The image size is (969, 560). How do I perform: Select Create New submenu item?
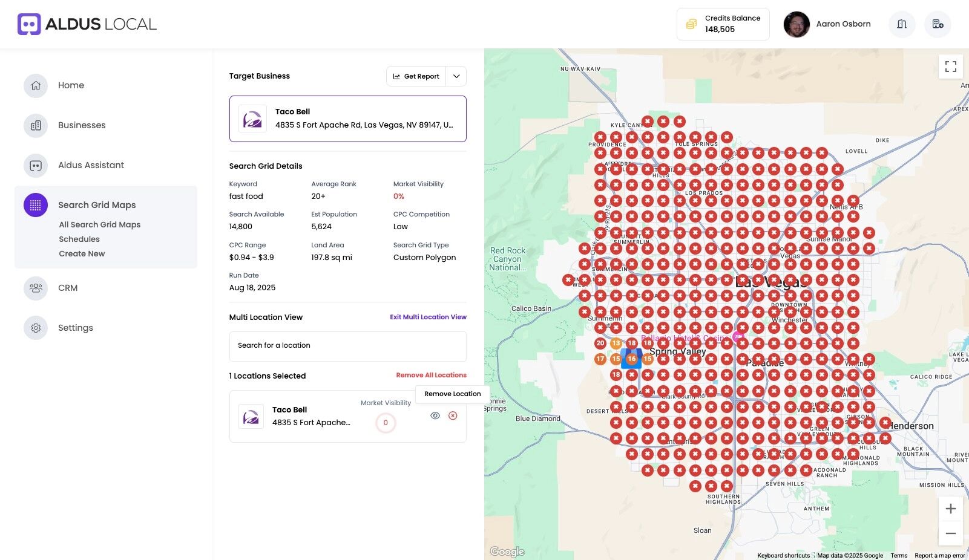coord(82,253)
